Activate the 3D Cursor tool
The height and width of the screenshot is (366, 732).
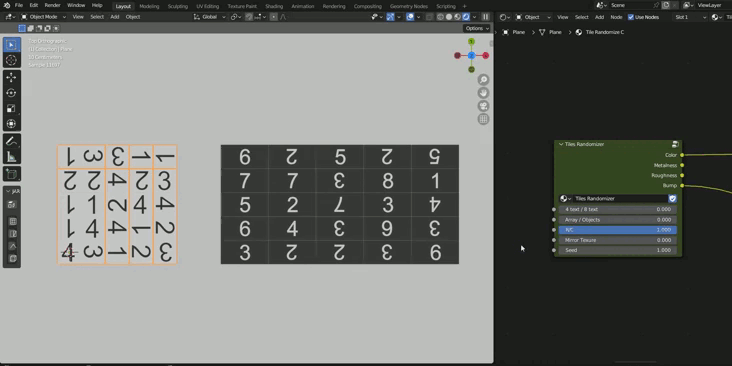pos(12,60)
